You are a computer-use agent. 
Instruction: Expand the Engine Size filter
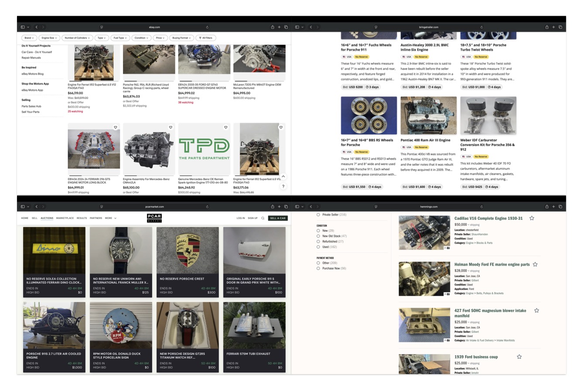49,38
